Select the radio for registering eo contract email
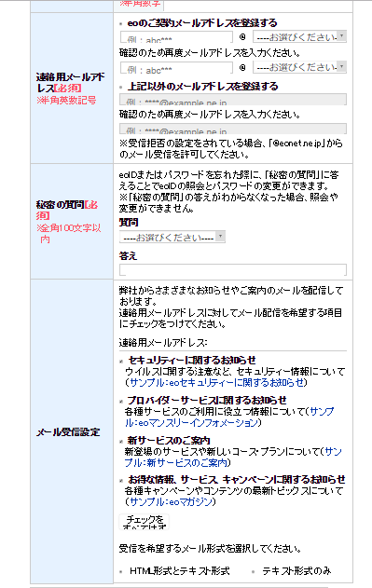This screenshot has height=588, width=372. 121,24
